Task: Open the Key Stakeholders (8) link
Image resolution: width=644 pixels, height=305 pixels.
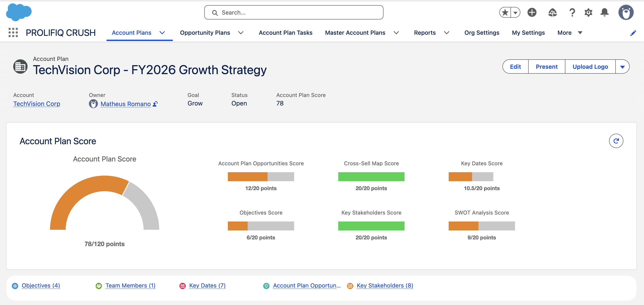Action: coord(385,286)
